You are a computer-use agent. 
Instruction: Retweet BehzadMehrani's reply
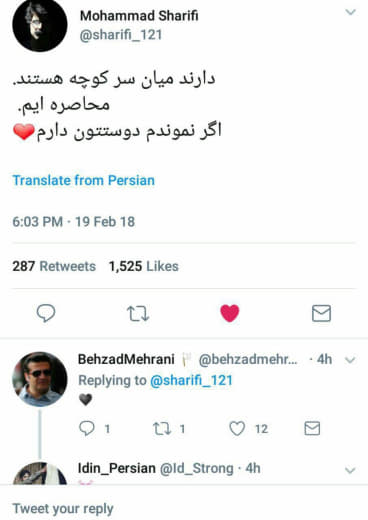click(162, 429)
